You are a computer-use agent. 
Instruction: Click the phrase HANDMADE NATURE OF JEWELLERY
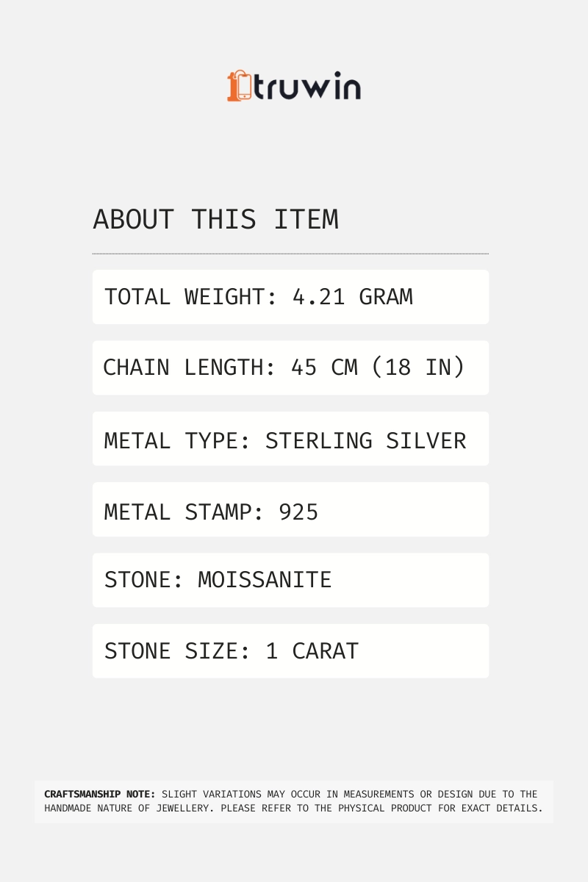[x=126, y=808]
